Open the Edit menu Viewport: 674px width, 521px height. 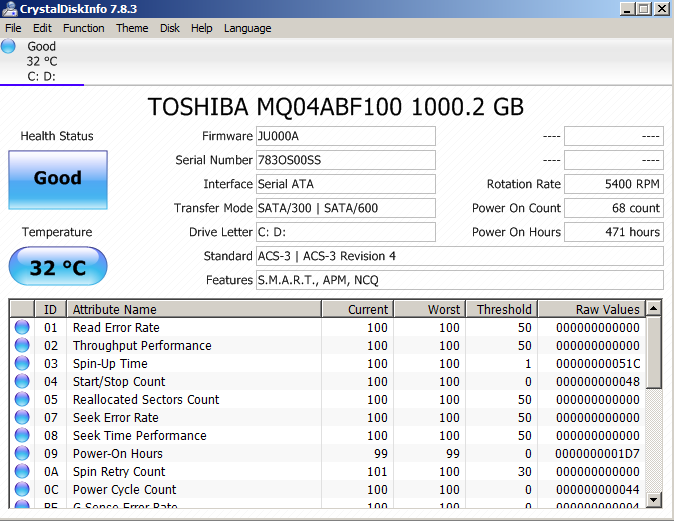point(42,28)
